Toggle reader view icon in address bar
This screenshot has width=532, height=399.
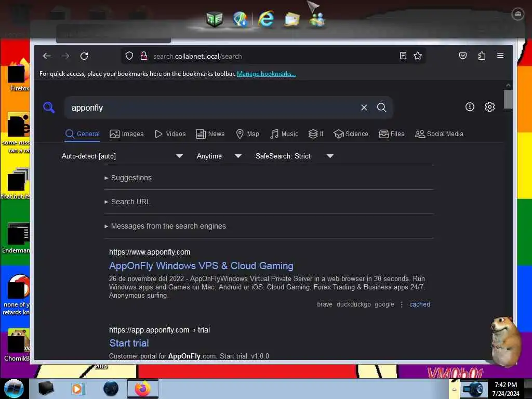tap(403, 56)
